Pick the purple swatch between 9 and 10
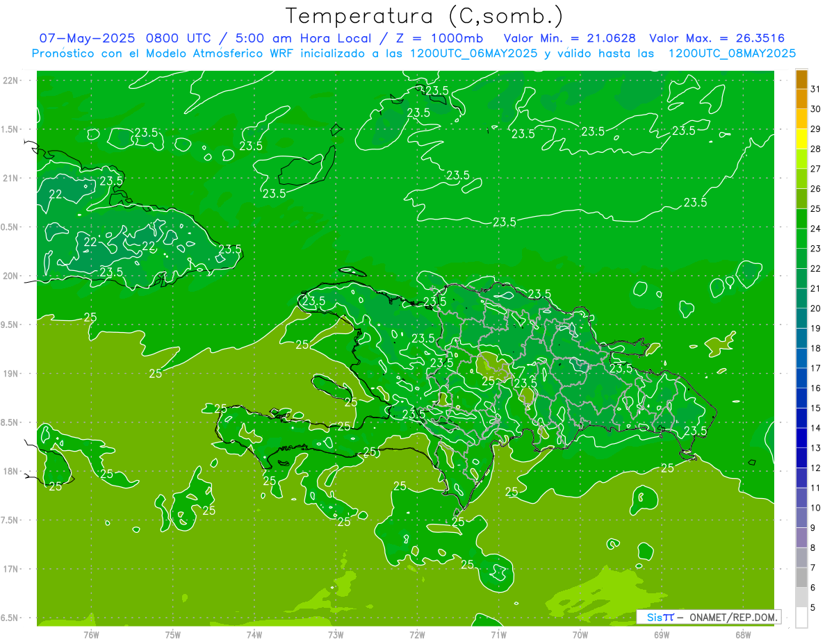The image size is (834, 644). point(801,518)
